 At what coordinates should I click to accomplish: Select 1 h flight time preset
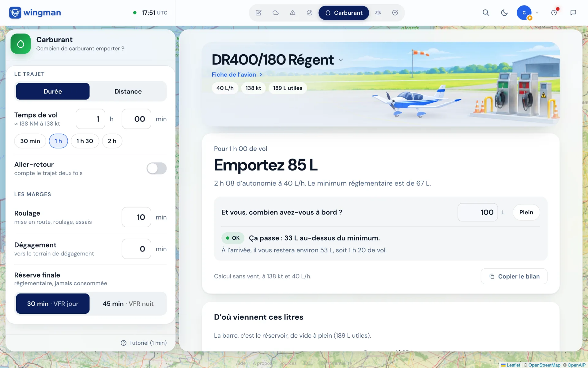(x=58, y=141)
